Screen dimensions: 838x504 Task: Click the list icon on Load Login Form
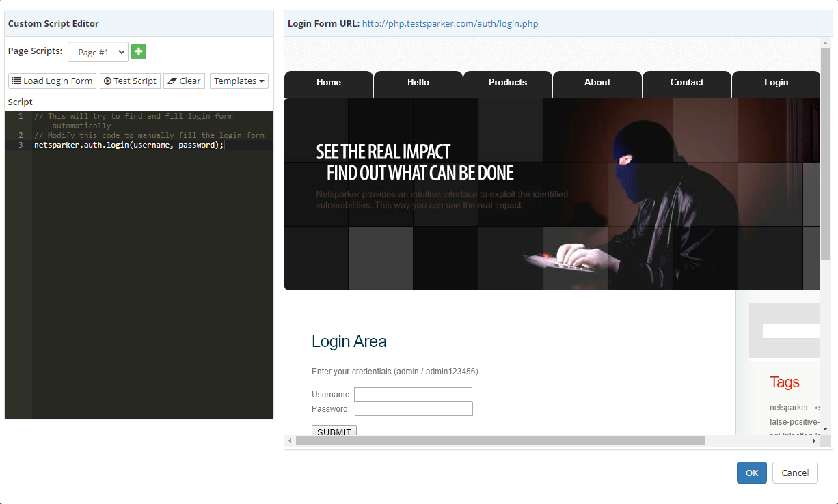tap(15, 81)
